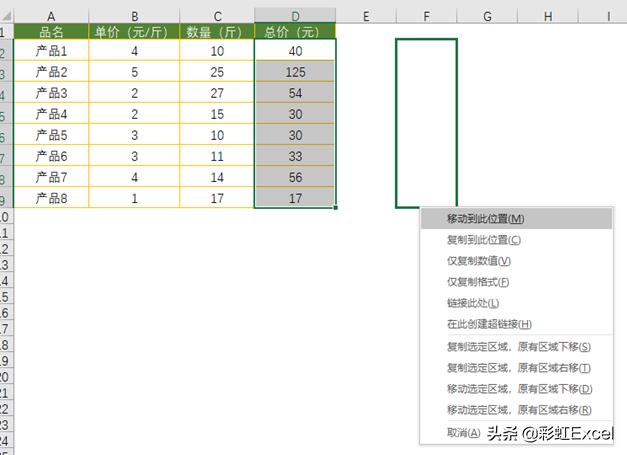Image resolution: width=627 pixels, height=455 pixels.
Task: Click quantity cell 25
Action: pyautogui.click(x=217, y=72)
